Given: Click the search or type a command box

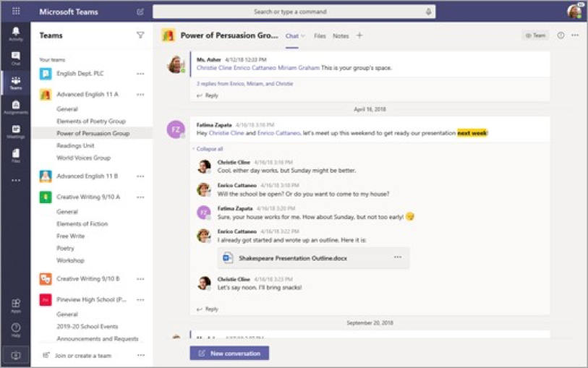Looking at the screenshot, I should 289,12.
